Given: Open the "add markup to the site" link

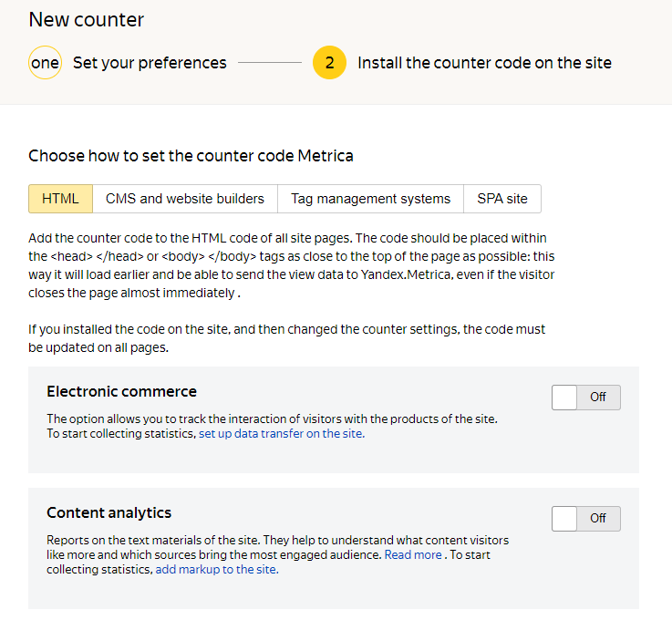Looking at the screenshot, I should coord(216,570).
